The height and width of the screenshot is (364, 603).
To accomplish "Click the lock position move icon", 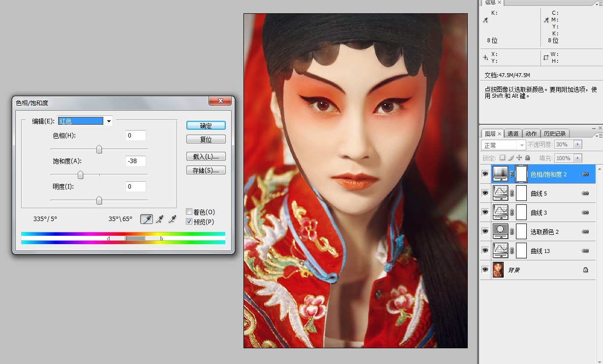I will (519, 158).
